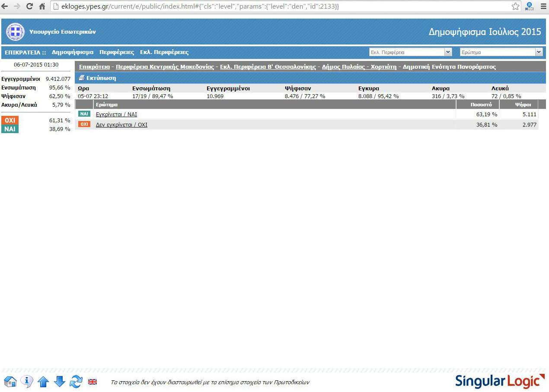Screen dimensions: 549x392
Task: Switch to English via UK flag
Action: [x=93, y=382]
